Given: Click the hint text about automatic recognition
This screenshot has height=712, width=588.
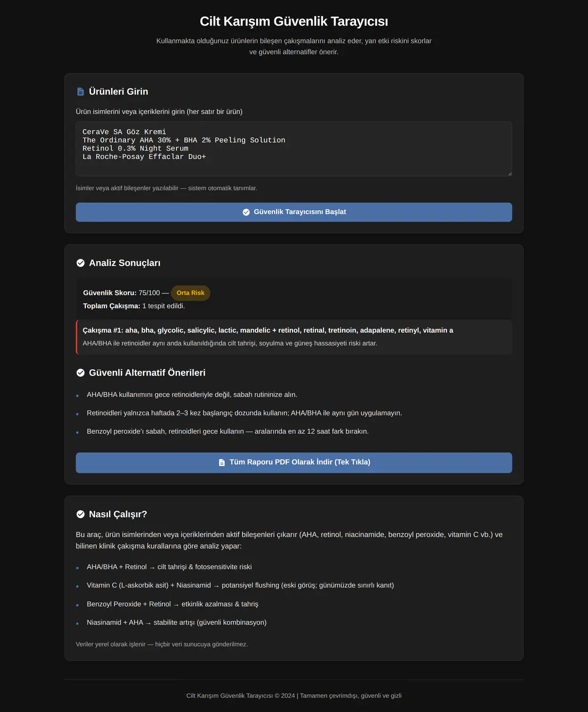Looking at the screenshot, I should coord(167,188).
